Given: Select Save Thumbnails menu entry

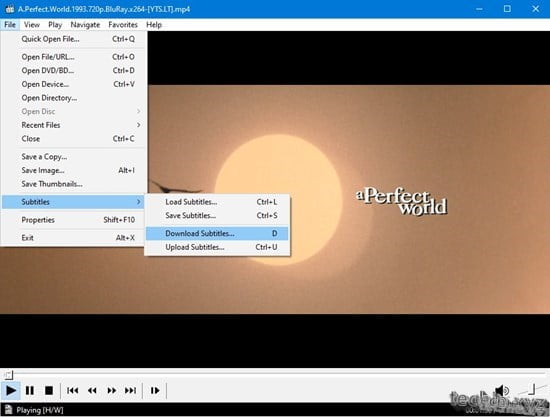Looking at the screenshot, I should (73, 184).
